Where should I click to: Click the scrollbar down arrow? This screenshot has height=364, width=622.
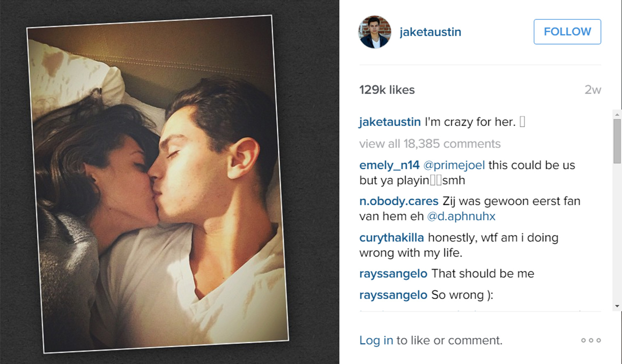tap(617, 306)
